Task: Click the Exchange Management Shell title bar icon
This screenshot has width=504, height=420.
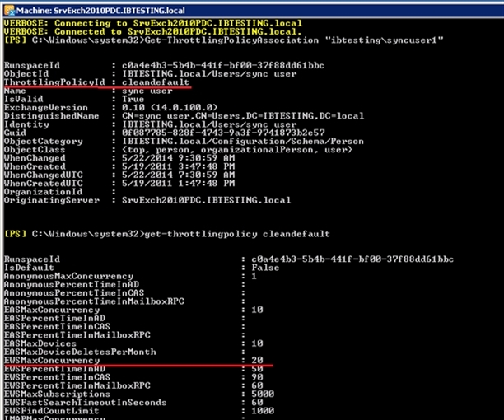Action: (9, 11)
